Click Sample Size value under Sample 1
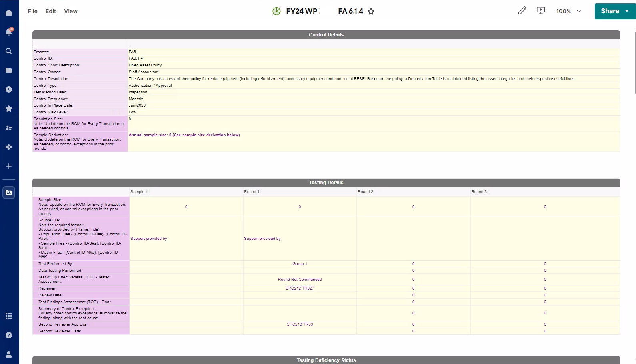This screenshot has width=636, height=364. pyautogui.click(x=186, y=207)
